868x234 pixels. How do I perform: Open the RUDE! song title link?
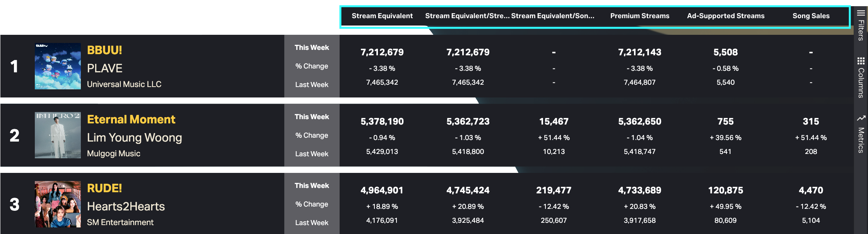coord(104,188)
